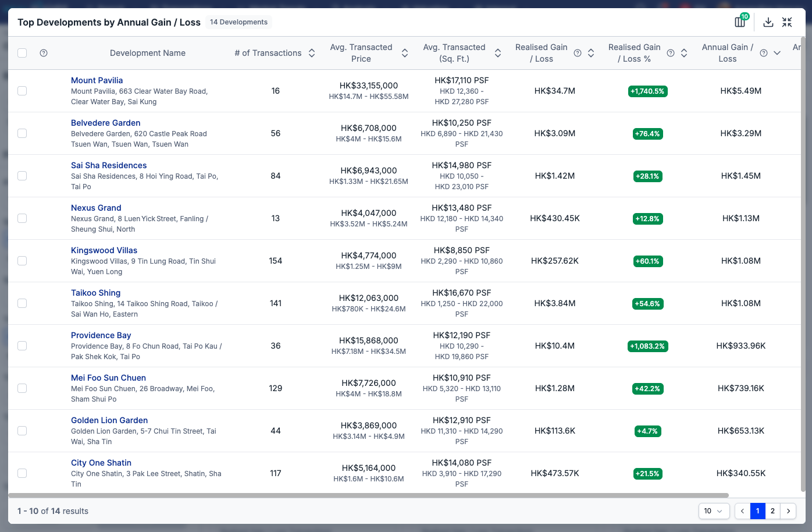
Task: Check the Taikoo Shing row checkbox
Action: coord(22,303)
